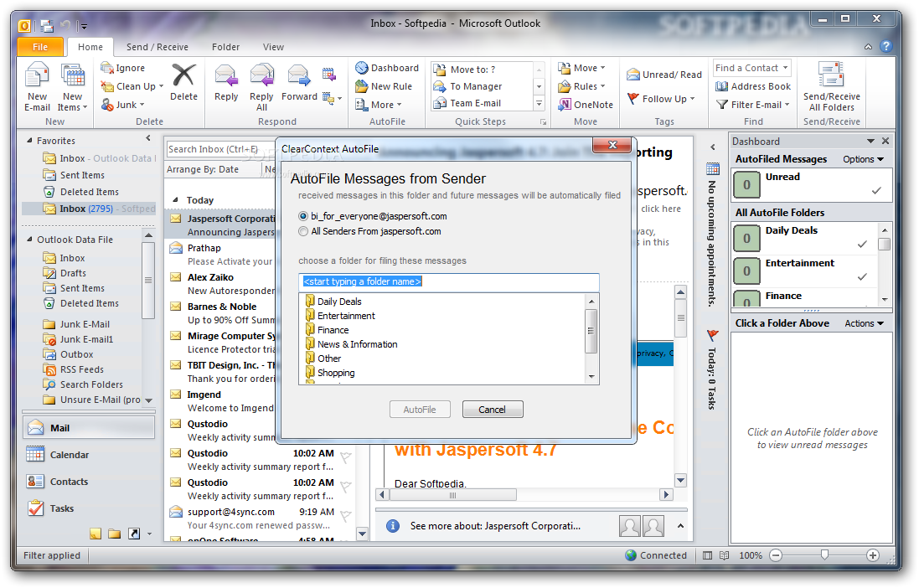Click the Team E-mail quick step
The image size is (919, 588).
pos(467,103)
